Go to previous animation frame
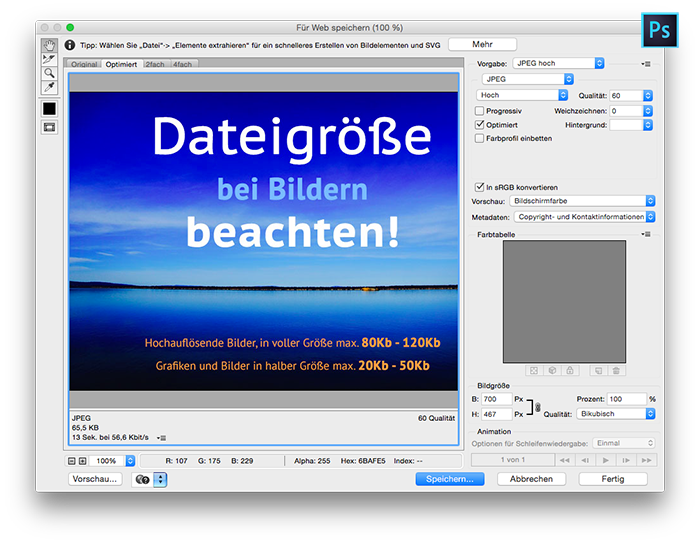700x543 pixels. point(585,460)
